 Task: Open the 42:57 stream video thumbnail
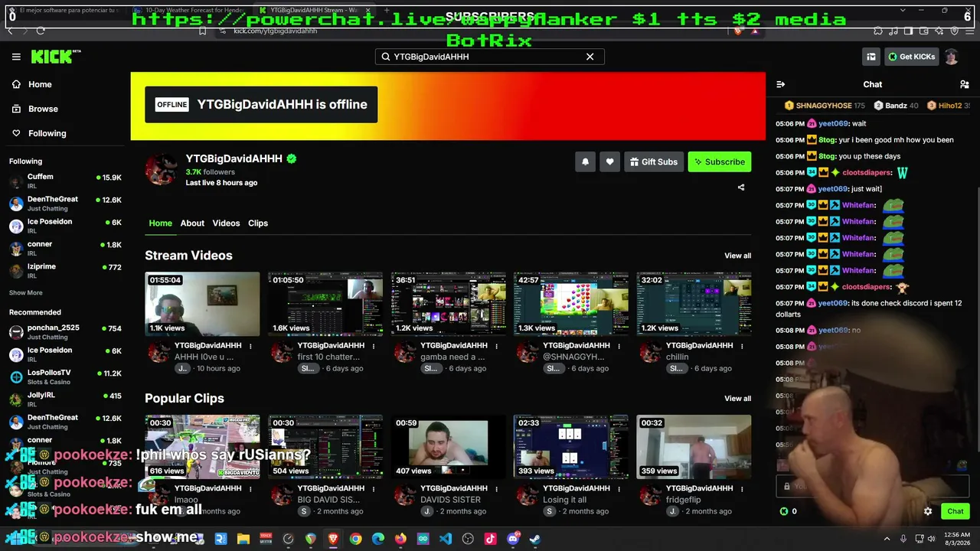(x=571, y=304)
